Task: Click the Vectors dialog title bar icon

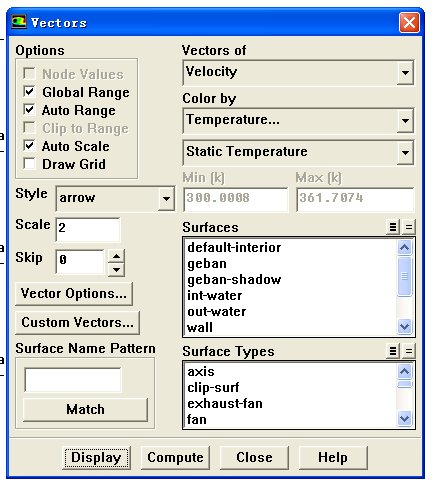Action: (19, 22)
